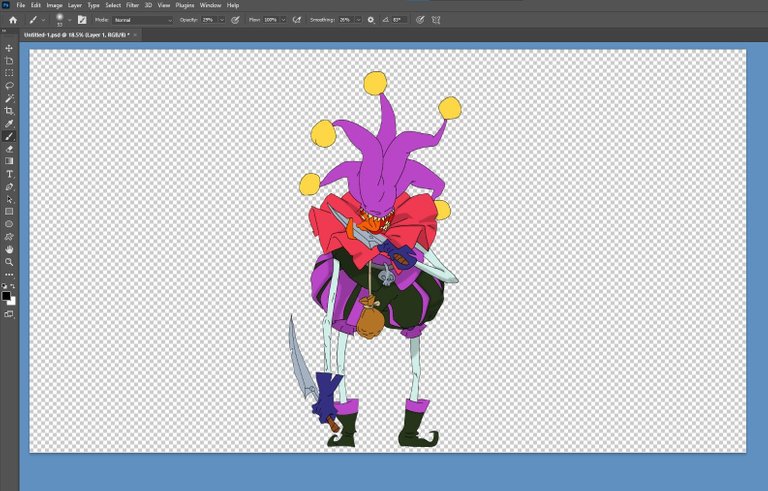Viewport: 768px width, 491px height.
Task: Open the Plugins menu
Action: [x=185, y=5]
